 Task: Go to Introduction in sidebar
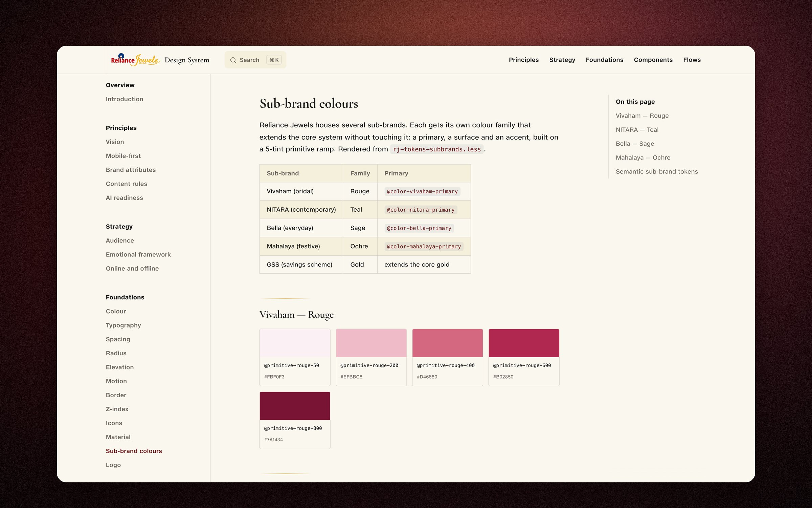124,99
